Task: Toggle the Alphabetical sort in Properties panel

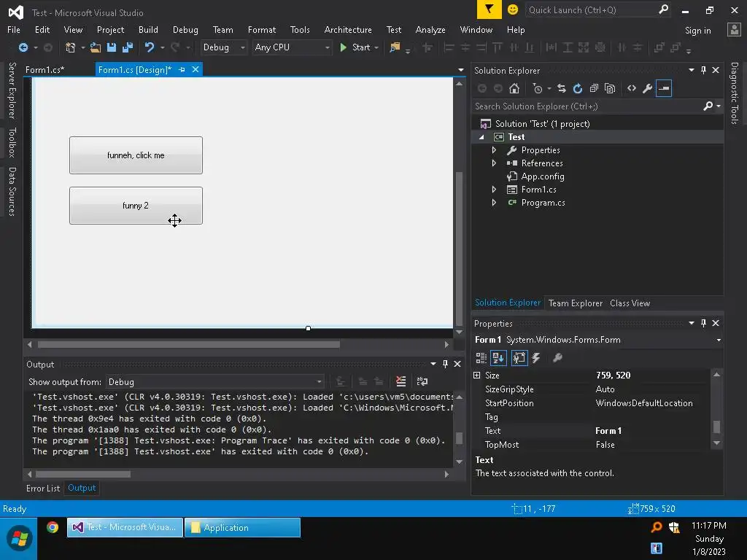Action: pyautogui.click(x=498, y=357)
